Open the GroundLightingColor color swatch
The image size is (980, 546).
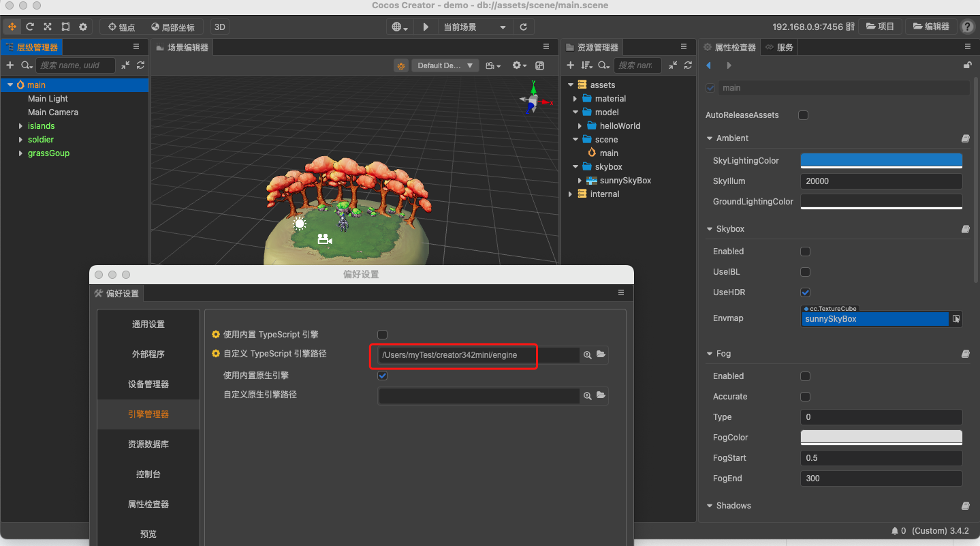click(881, 202)
